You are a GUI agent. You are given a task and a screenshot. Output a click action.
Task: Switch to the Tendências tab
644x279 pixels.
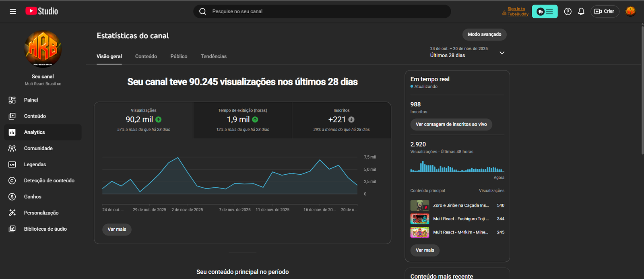coord(213,56)
